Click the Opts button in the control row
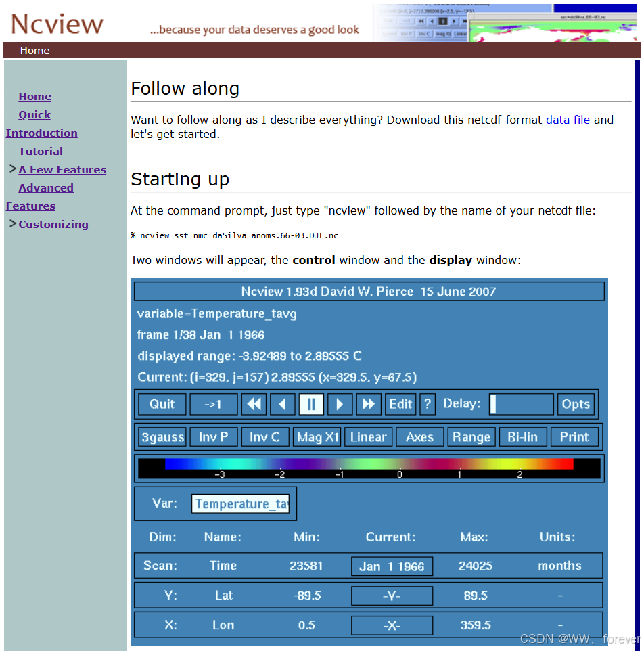This screenshot has width=644, height=651. (x=576, y=404)
